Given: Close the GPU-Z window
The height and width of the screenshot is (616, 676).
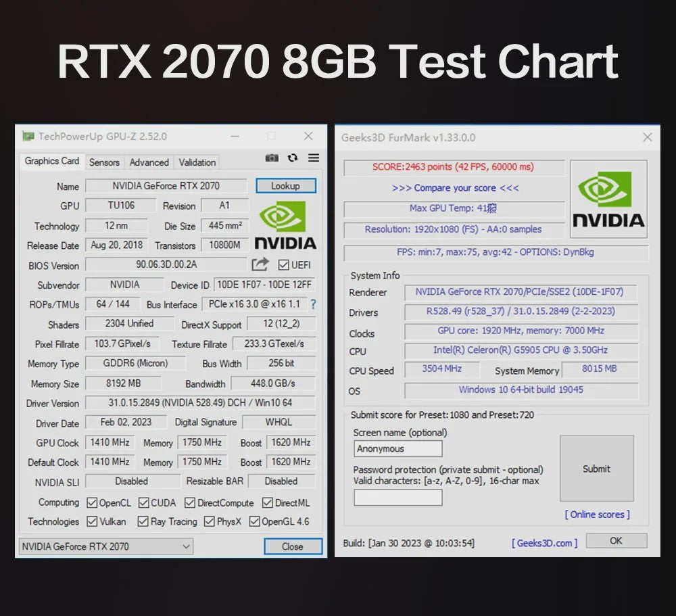Looking at the screenshot, I should [x=308, y=137].
